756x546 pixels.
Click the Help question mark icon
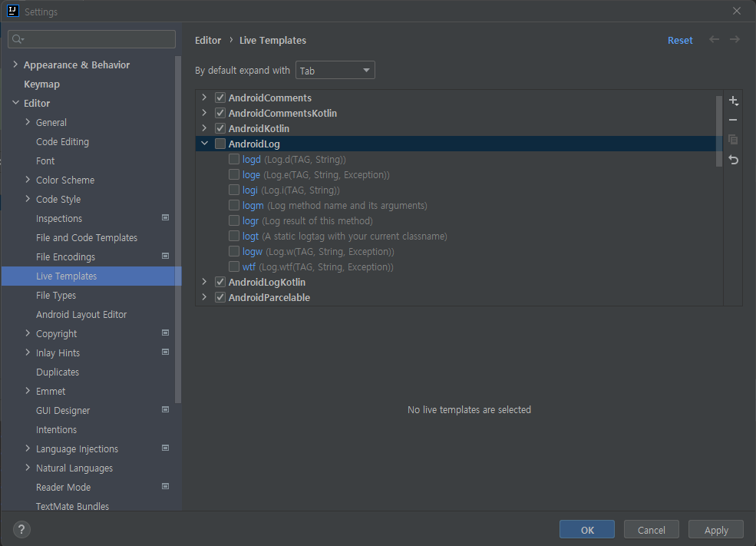pyautogui.click(x=21, y=530)
